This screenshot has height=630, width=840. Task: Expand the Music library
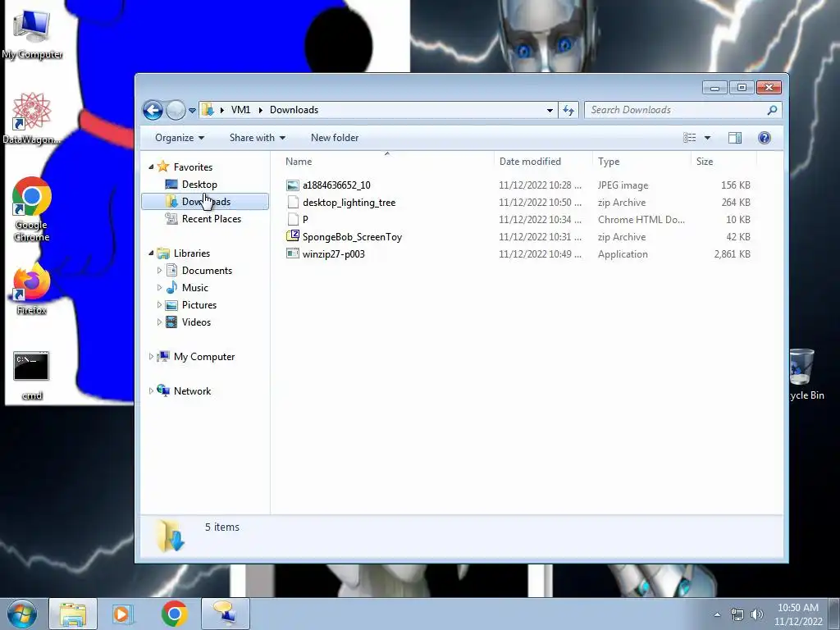159,288
